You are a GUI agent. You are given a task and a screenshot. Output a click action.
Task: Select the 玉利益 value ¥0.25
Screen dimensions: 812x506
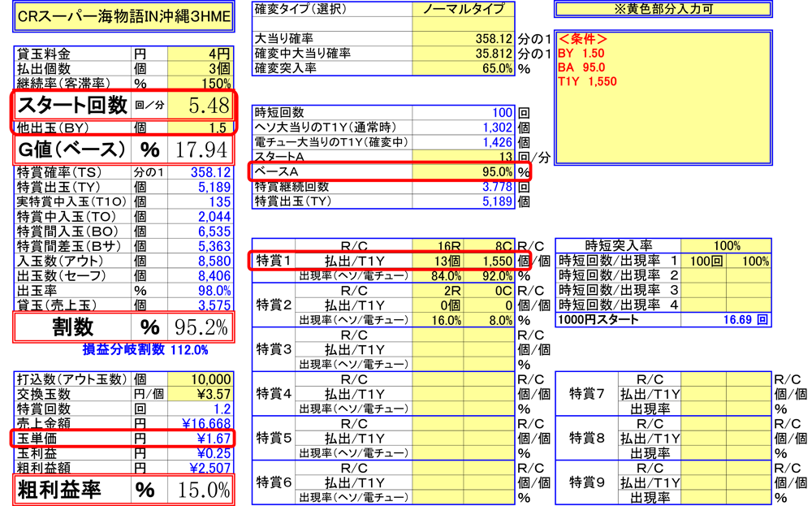pos(201,453)
